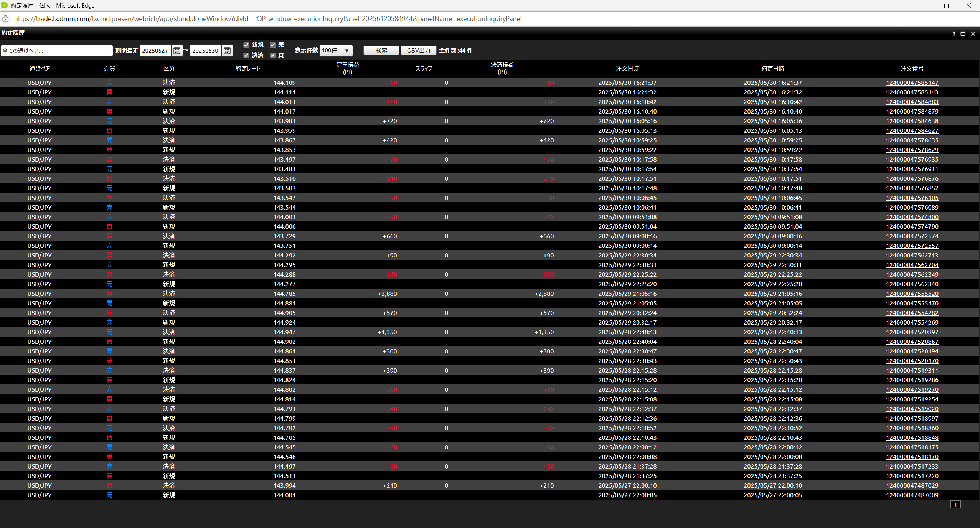This screenshot has height=528, width=980.
Task: Uncheck the 売 checkbox
Action: click(x=272, y=45)
